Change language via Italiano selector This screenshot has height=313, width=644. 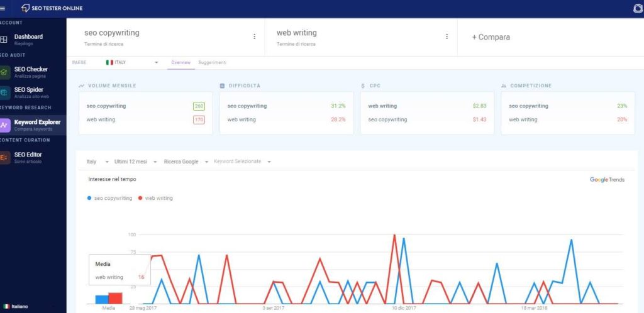point(16,306)
